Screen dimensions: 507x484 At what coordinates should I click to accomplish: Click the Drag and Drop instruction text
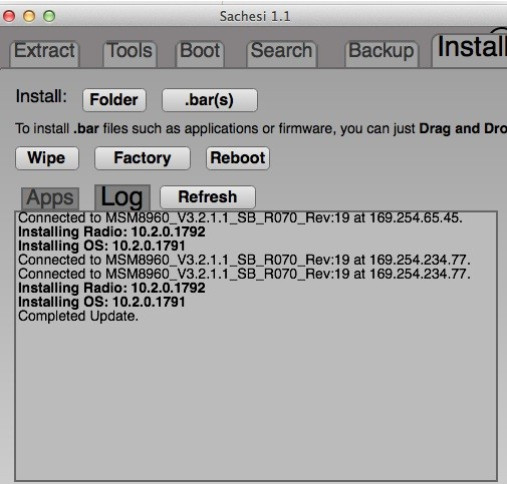click(261, 129)
